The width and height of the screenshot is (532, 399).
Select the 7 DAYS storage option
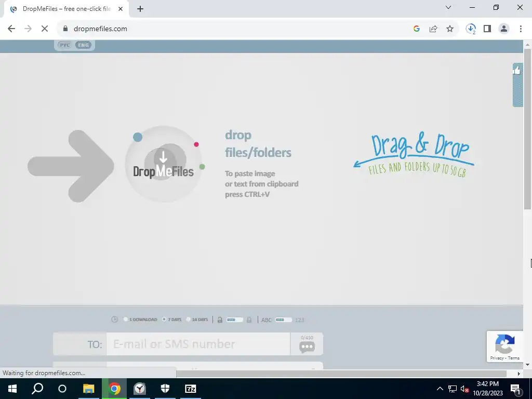click(171, 320)
